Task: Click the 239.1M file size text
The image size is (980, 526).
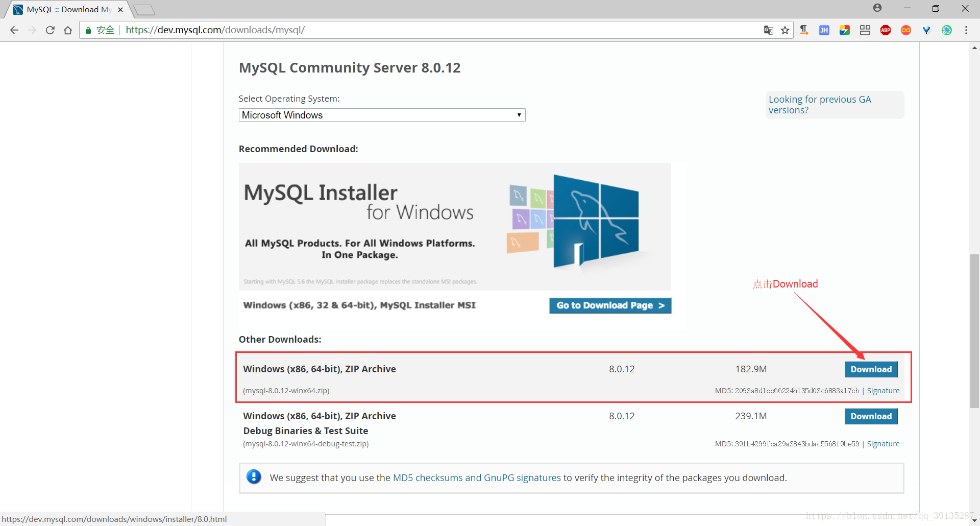Action: tap(751, 416)
